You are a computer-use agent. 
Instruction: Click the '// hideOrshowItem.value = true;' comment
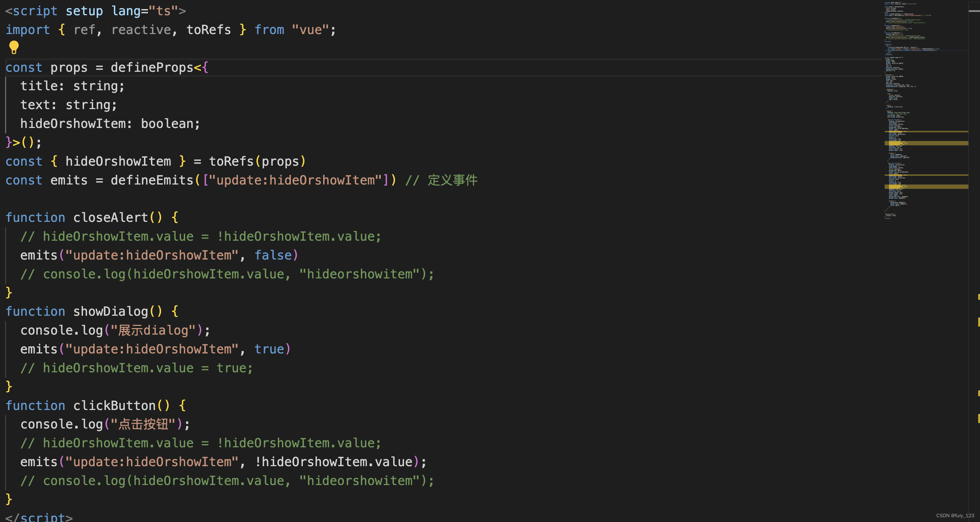(x=137, y=368)
